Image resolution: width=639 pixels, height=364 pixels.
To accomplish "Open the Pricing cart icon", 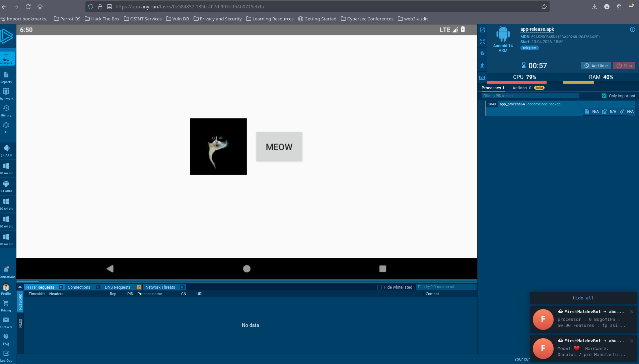I will click(x=6, y=303).
